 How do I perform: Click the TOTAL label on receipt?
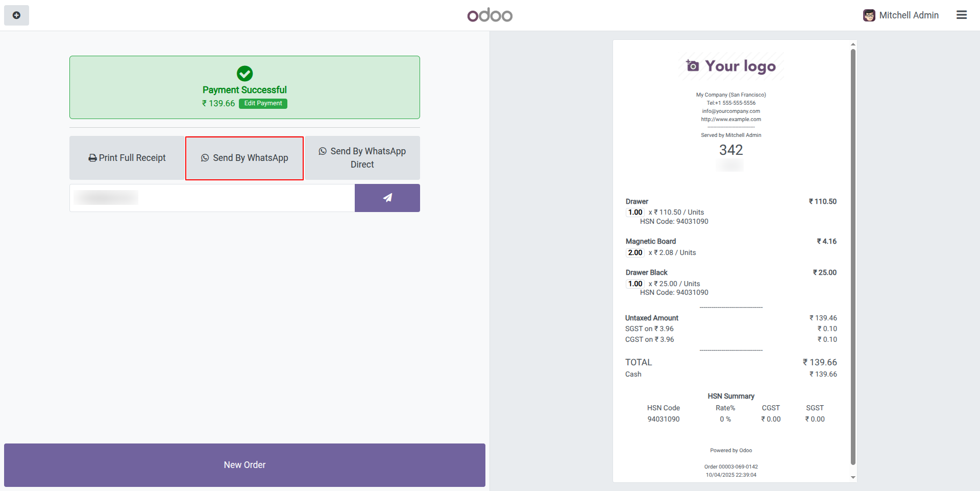pos(639,362)
